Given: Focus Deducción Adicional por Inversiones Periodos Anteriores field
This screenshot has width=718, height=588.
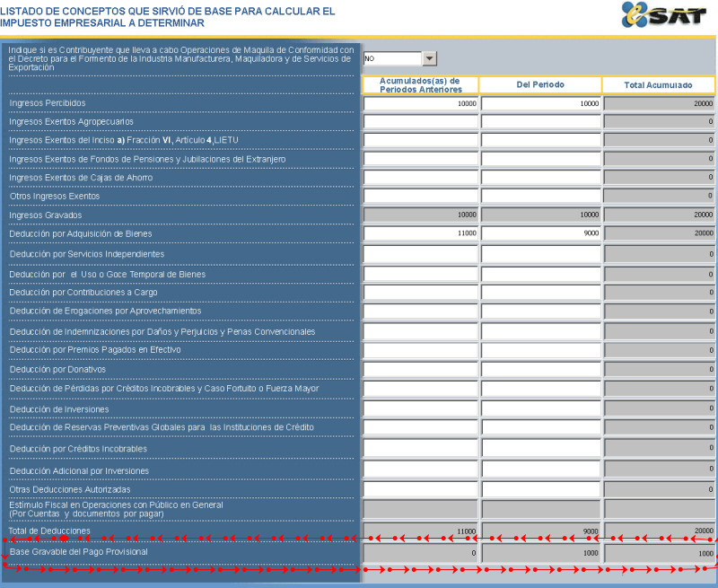Looking at the screenshot, I should 421,469.
